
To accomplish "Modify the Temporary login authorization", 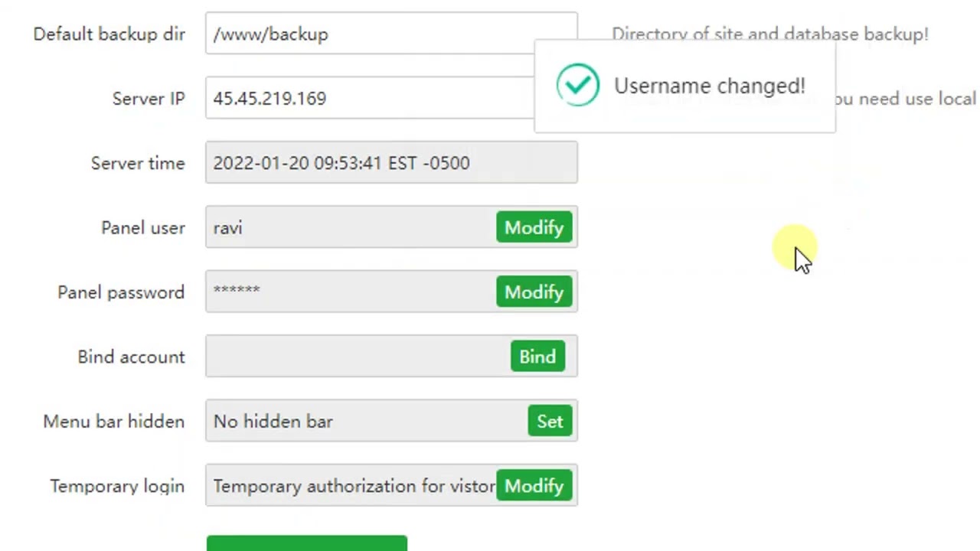I will click(x=534, y=486).
